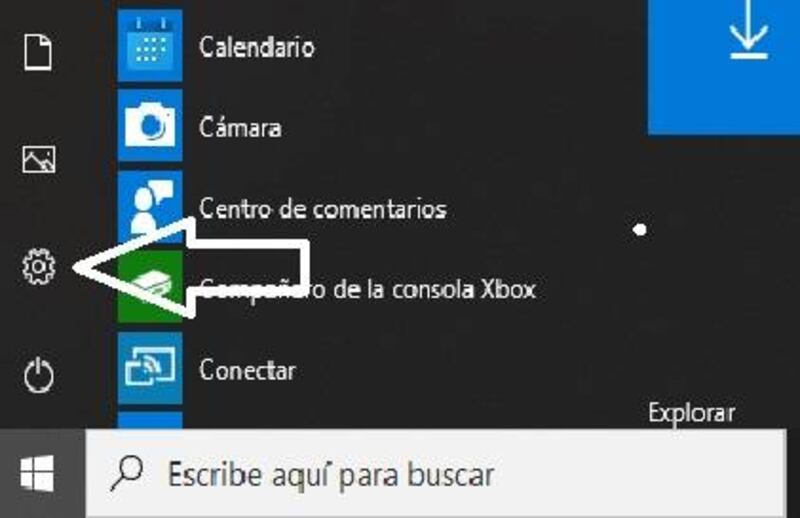Image resolution: width=800 pixels, height=518 pixels.
Task: Select Centro de comentarios text entry
Action: pyautogui.click(x=323, y=209)
